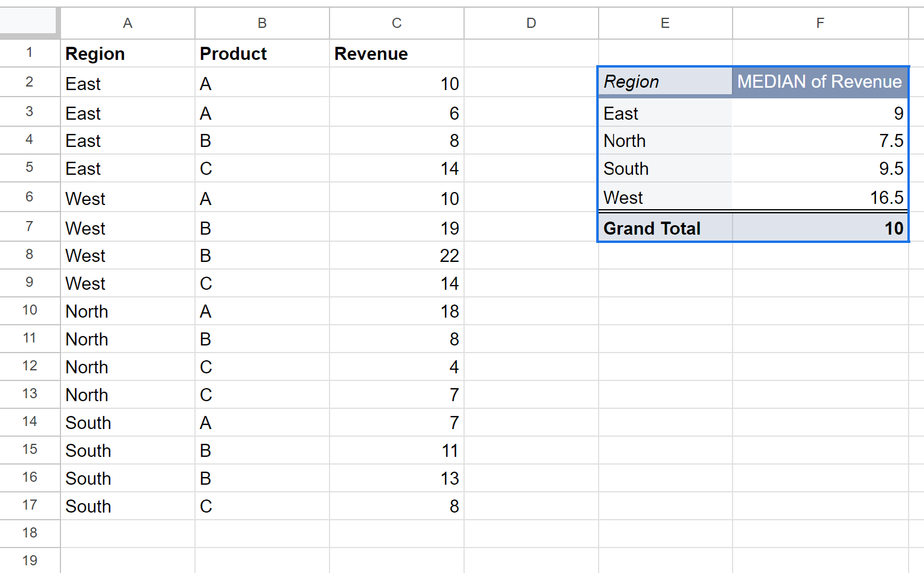Viewport: 924px width, 573px height.
Task: Select row 18 header
Action: click(x=30, y=533)
